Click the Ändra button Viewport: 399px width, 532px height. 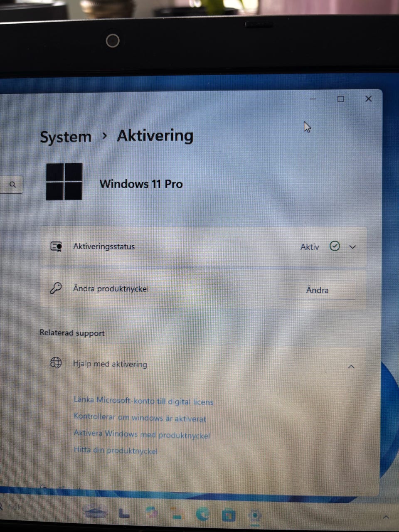pos(318,290)
